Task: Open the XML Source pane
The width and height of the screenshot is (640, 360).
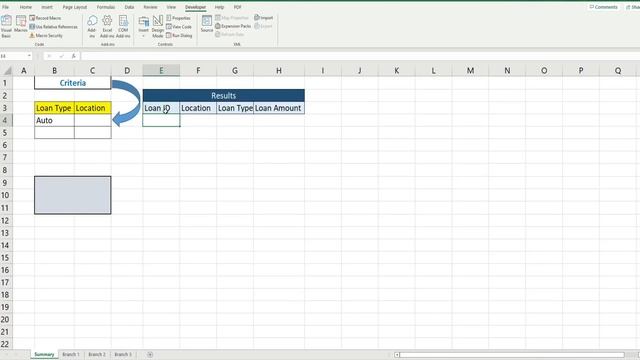Action: pyautogui.click(x=207, y=24)
